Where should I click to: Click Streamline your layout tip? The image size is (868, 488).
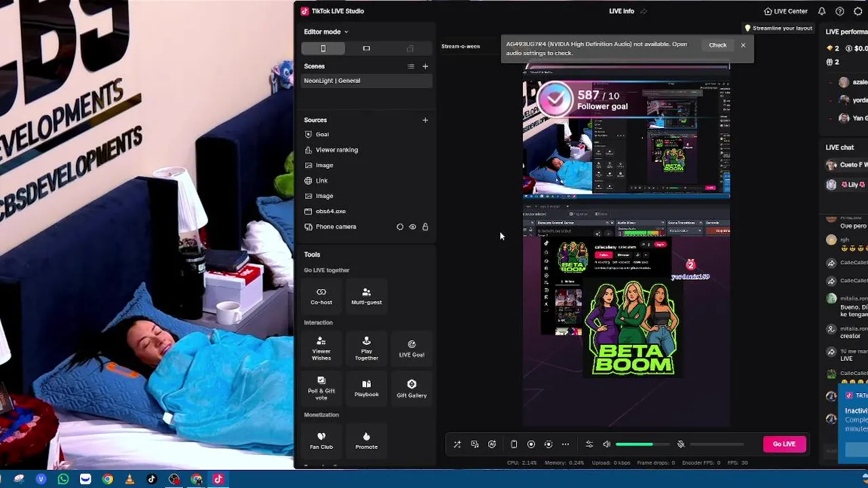tap(778, 28)
